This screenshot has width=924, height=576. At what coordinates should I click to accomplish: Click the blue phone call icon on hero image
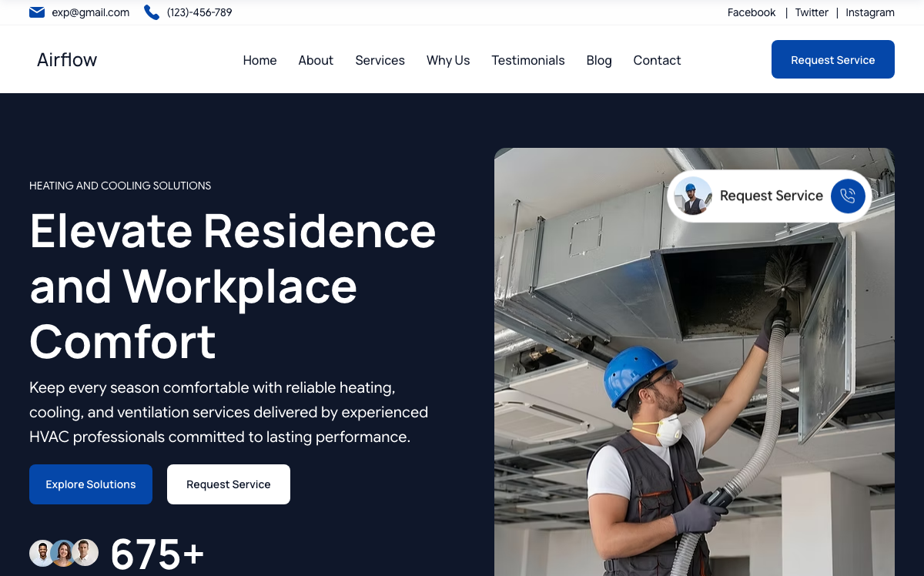click(848, 196)
